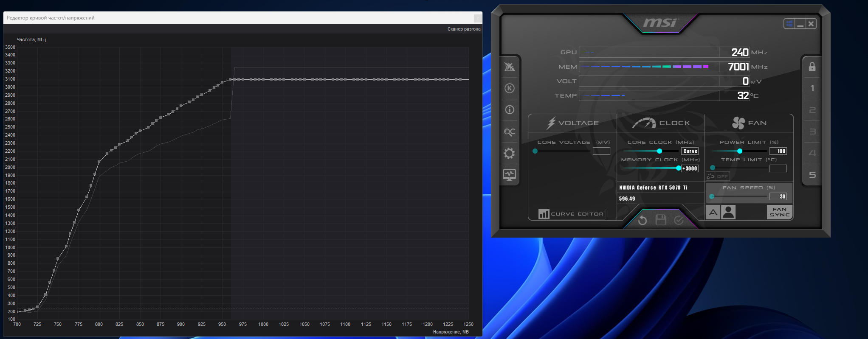The image size is (868, 339).
Task: Click the Частота, МГц axis label
Action: tap(31, 39)
